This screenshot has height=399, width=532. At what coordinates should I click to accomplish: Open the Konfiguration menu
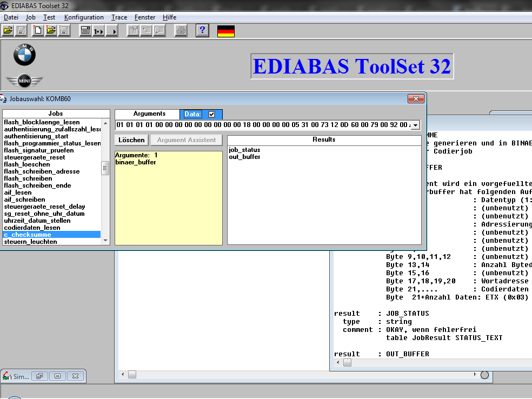pyautogui.click(x=84, y=17)
